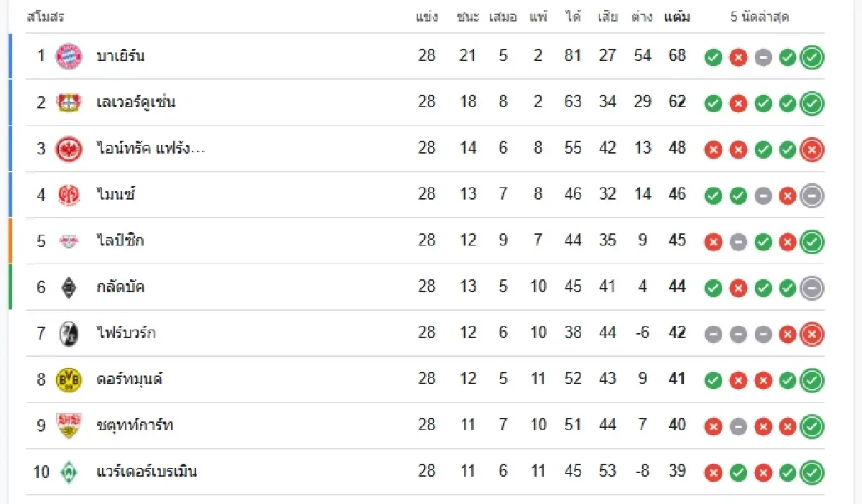The image size is (862, 504).
Task: Click the RB Leipzig club logo
Action: point(70,241)
